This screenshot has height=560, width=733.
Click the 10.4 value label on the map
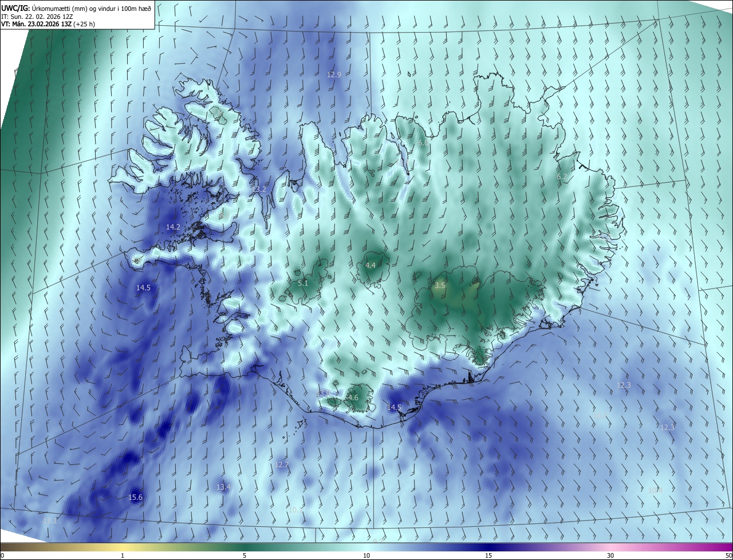tap(655, 491)
